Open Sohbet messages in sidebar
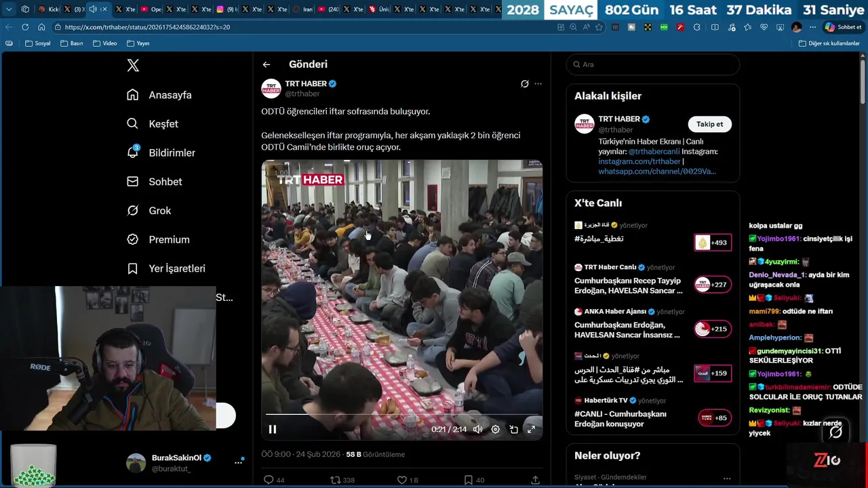This screenshot has height=488, width=868. coord(155,182)
